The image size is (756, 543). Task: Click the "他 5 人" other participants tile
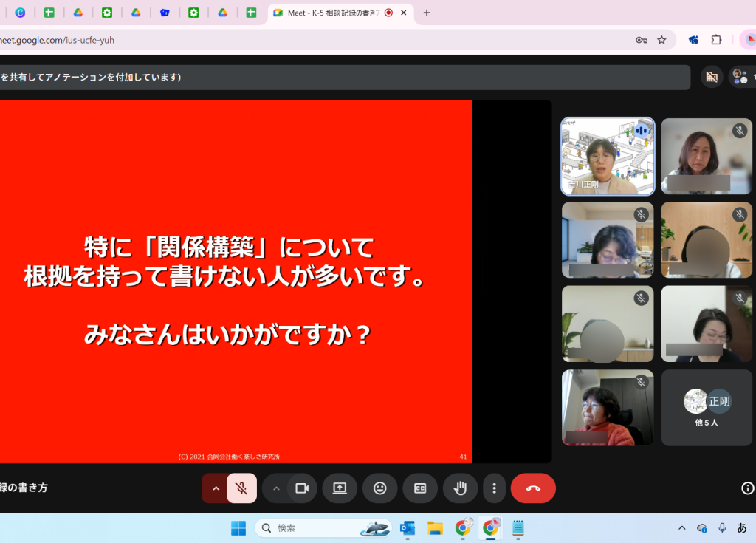[707, 408]
